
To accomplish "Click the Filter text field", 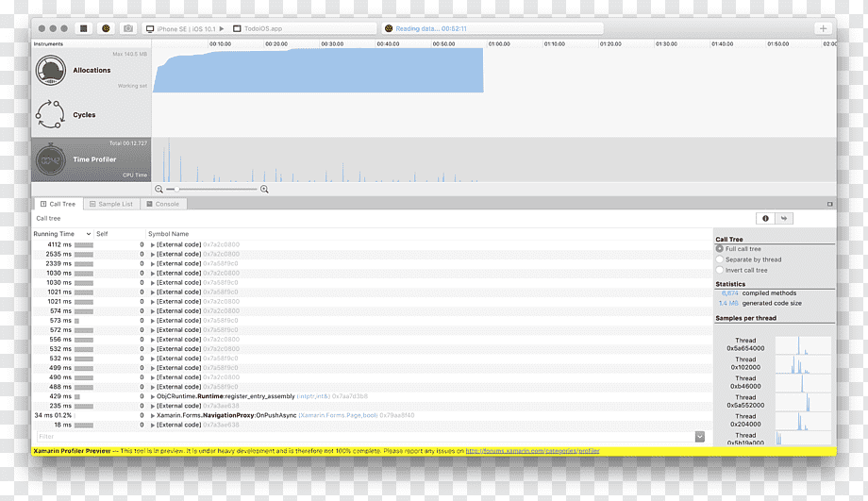I will click(x=365, y=437).
